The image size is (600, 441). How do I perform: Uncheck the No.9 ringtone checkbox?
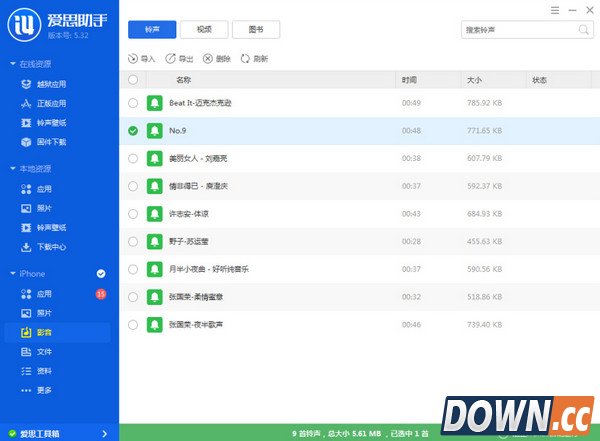tap(134, 130)
